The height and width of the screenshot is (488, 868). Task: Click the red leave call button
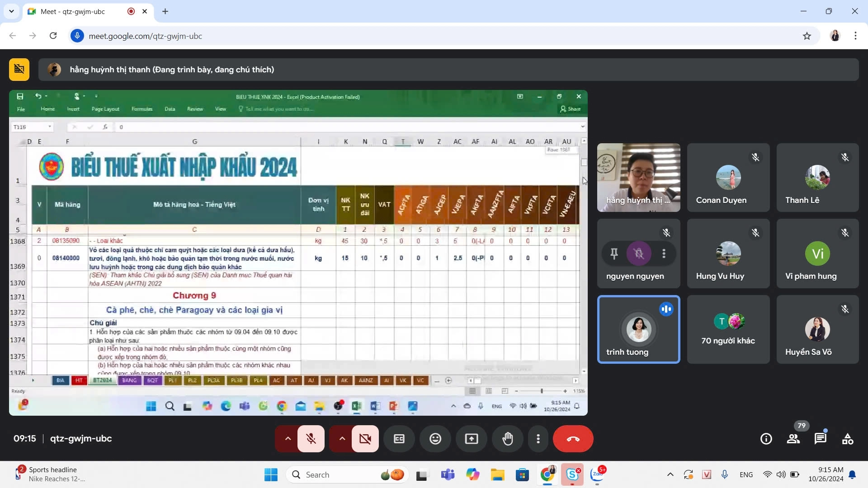pos(573,439)
